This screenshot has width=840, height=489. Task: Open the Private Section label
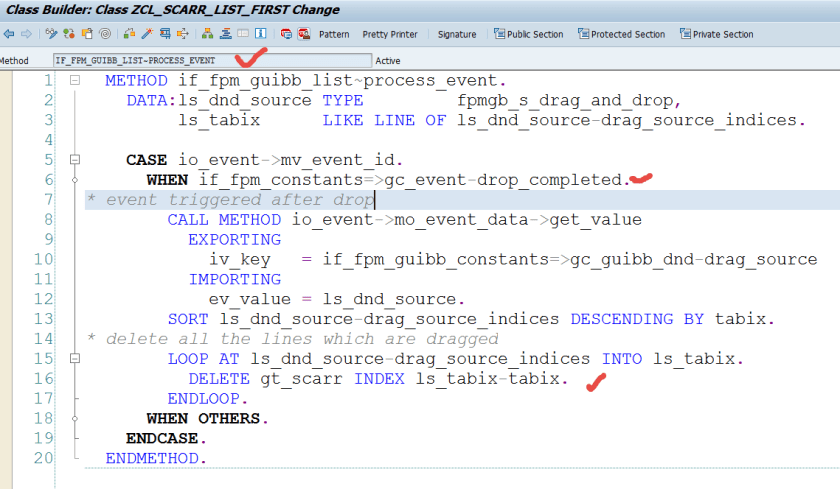tap(723, 34)
